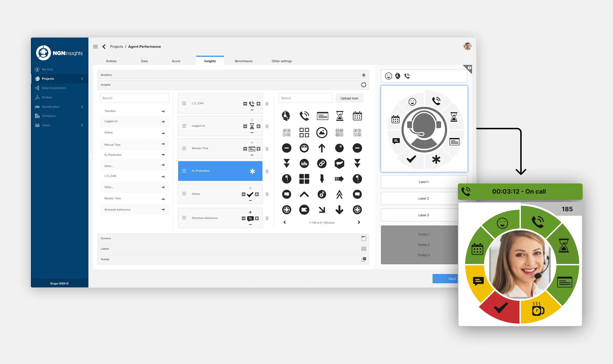Click plus box on Online row
613x364 pixels.
[x=257, y=194]
